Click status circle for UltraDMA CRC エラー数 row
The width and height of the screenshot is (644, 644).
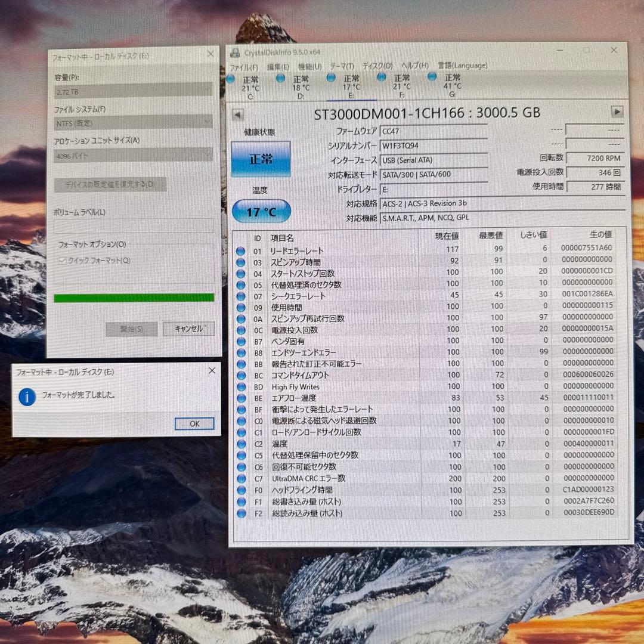click(241, 478)
